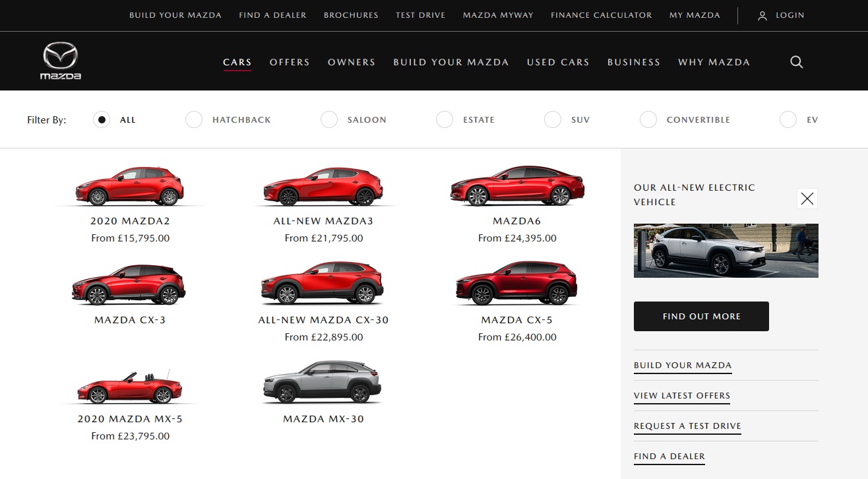This screenshot has height=479, width=868.
Task: Click the 2020 Mazda MX-5 convertible image
Action: (x=130, y=387)
